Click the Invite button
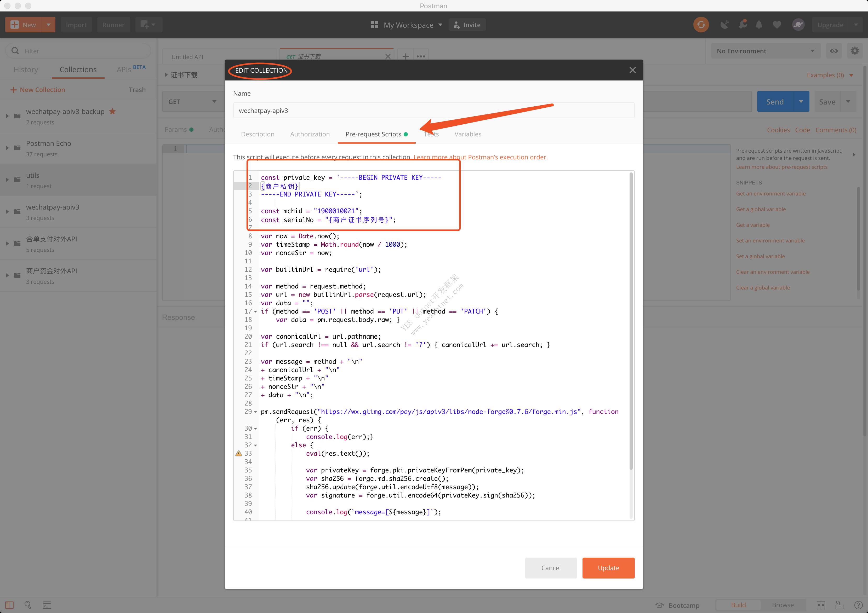The image size is (868, 613). click(x=467, y=25)
